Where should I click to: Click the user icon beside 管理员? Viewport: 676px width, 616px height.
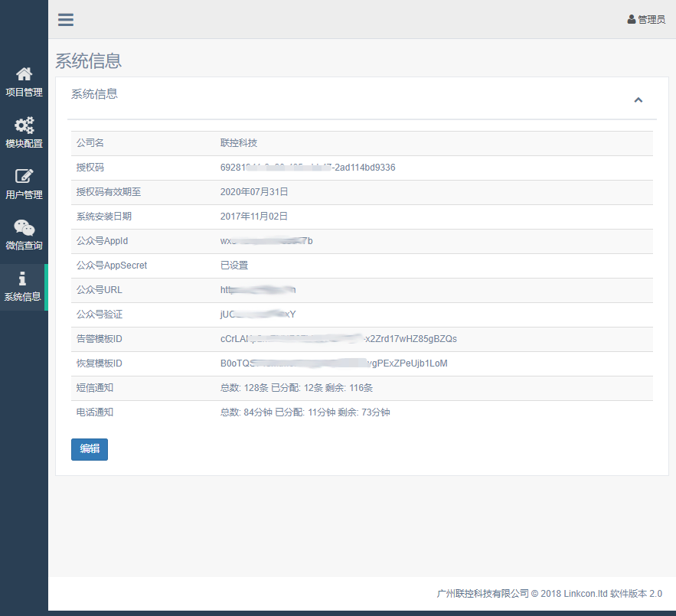click(x=632, y=20)
